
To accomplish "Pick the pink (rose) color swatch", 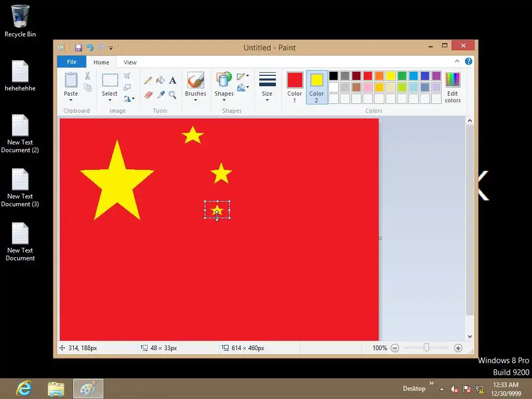I will (368, 87).
